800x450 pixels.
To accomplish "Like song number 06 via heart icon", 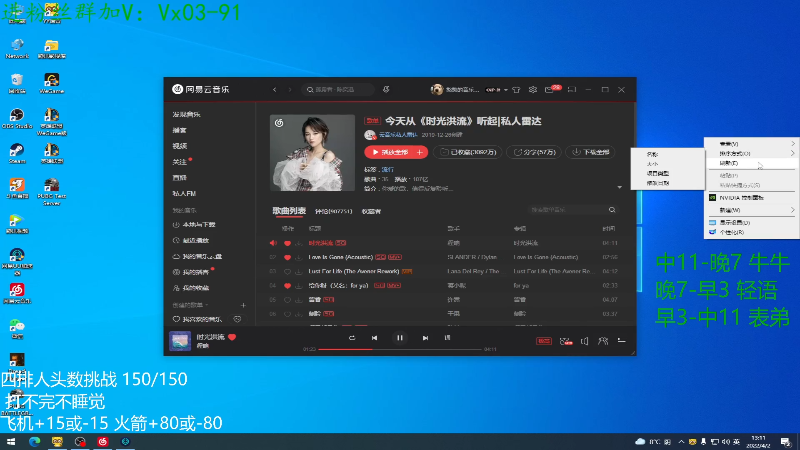I will [x=287, y=314].
